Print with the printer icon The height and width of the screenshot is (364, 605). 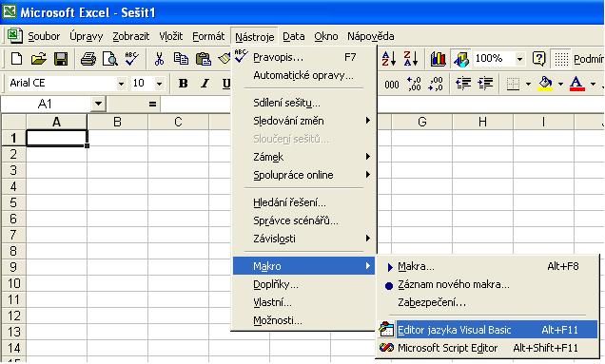point(88,59)
